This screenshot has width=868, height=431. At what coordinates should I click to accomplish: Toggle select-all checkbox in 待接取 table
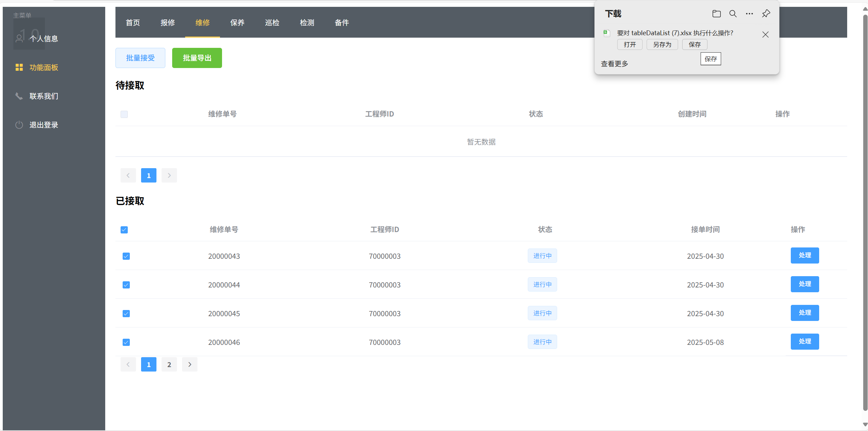click(124, 114)
